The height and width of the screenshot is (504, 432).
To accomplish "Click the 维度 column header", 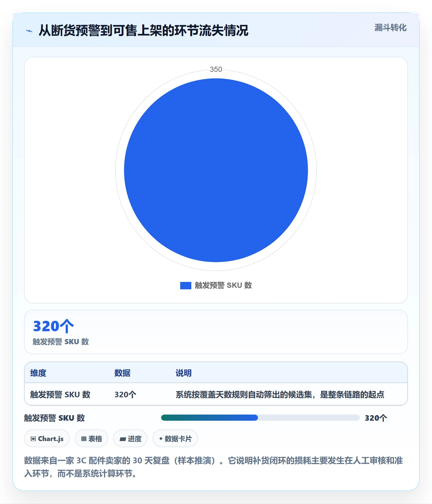I will [38, 373].
